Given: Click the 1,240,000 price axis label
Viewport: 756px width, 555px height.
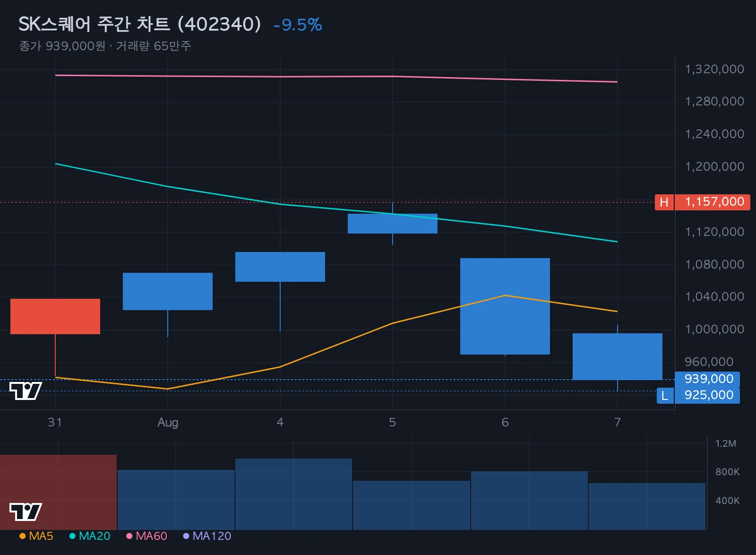Looking at the screenshot, I should pyautogui.click(x=714, y=134).
